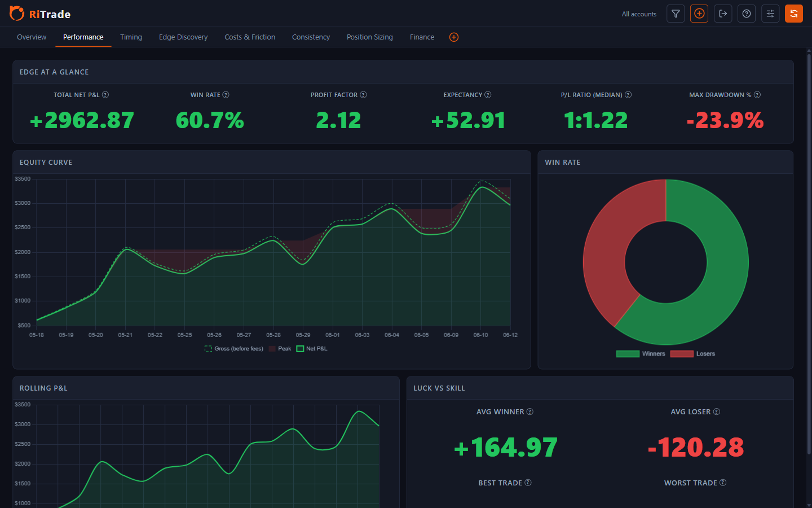Open the Position Sizing tab
The image size is (812, 508).
click(370, 37)
